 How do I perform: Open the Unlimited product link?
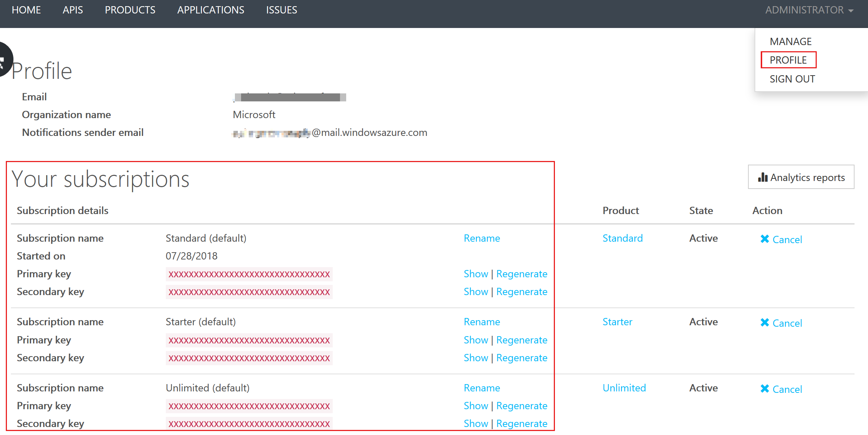tap(624, 388)
